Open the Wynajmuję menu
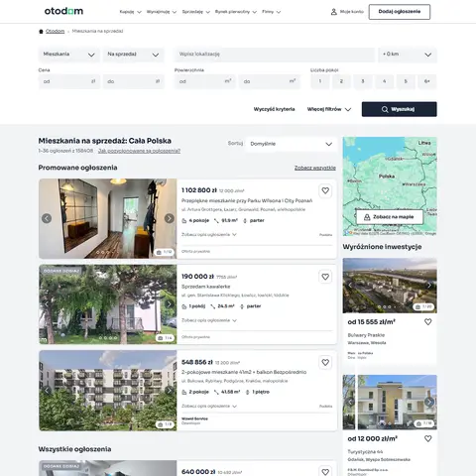Viewport: 476px width, 476px height. 162,12
